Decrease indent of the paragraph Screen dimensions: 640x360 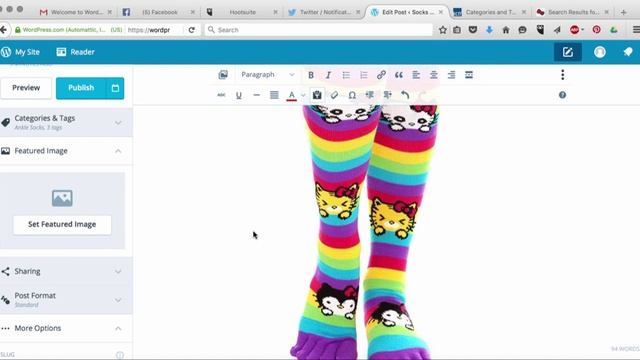click(x=369, y=95)
